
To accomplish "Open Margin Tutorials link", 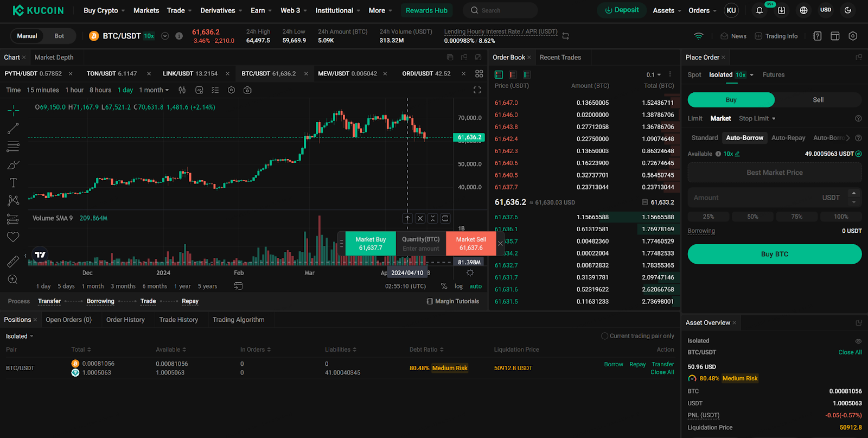I will click(x=453, y=301).
